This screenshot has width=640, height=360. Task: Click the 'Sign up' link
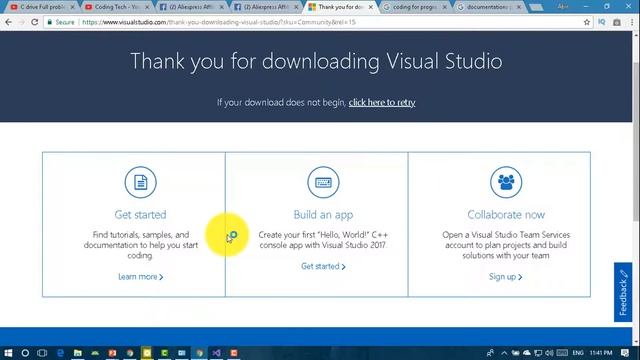coord(505,277)
